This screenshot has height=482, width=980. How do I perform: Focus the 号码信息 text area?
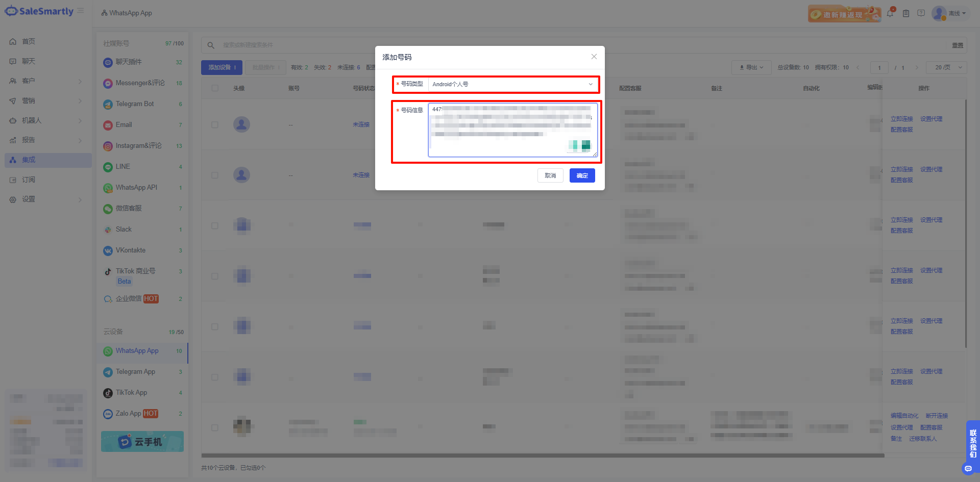pos(512,130)
